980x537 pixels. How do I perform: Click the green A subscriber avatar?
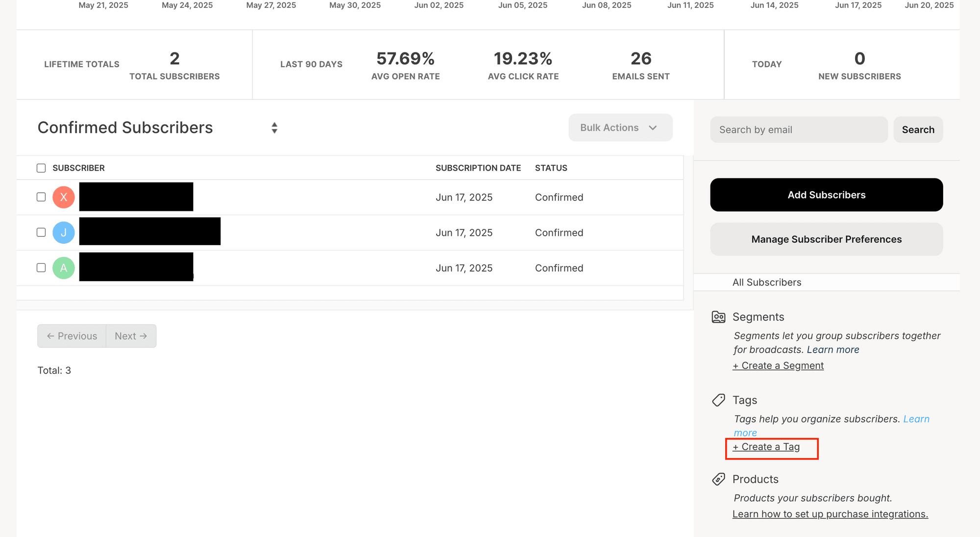click(x=64, y=268)
